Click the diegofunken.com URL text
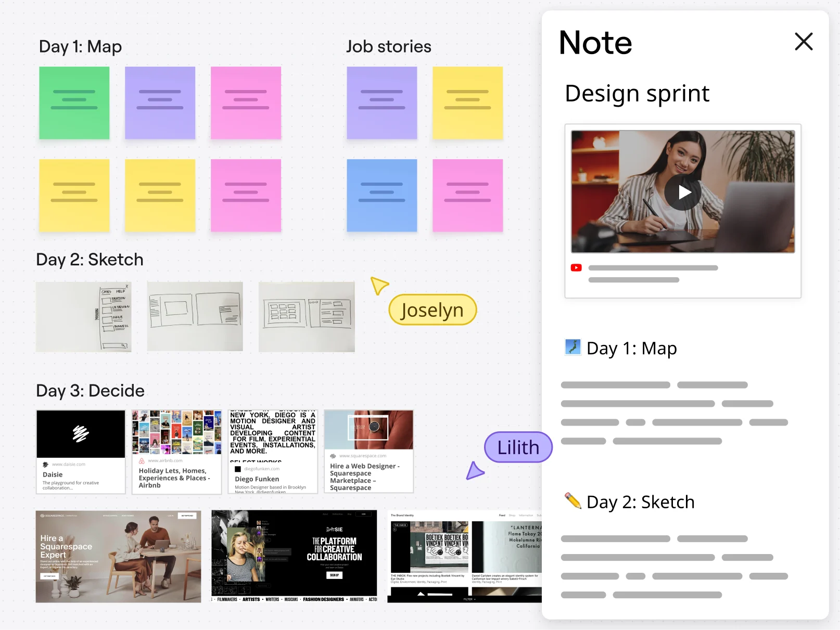 point(262,469)
